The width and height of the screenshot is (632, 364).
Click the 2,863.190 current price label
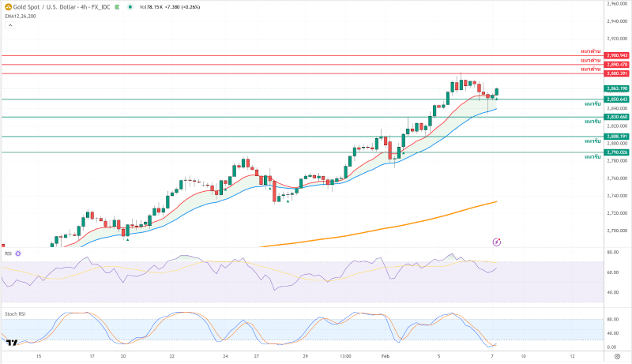point(616,88)
